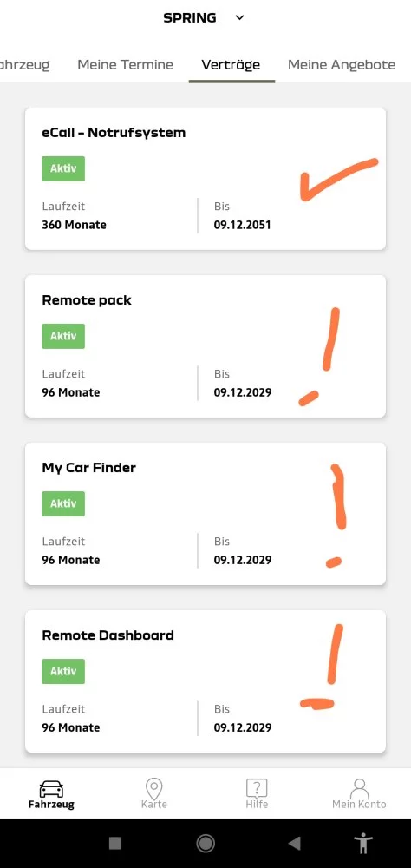Tap the Android recent apps square button
Viewport: 411px width, 868px height.
tap(115, 843)
